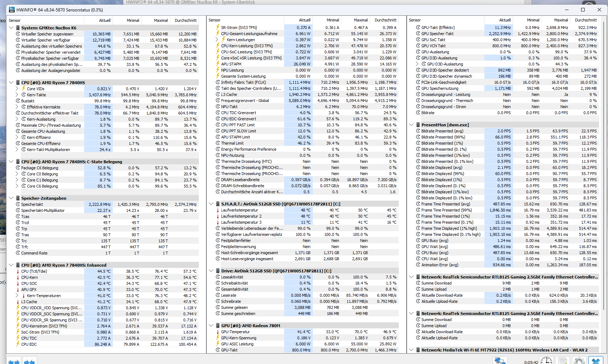Click the APU STAMP lightning icon
608x364 pixels.
pyautogui.click(x=218, y=64)
